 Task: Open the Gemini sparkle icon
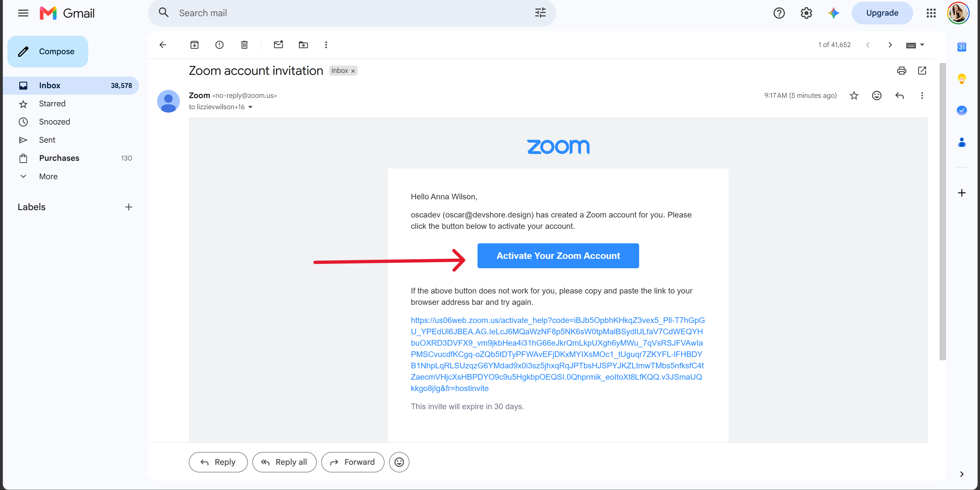coord(833,13)
